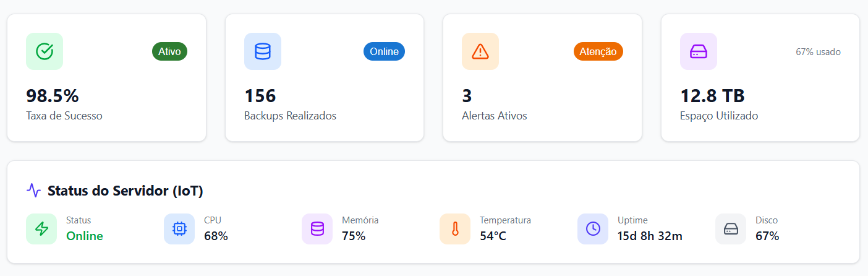Click the gray Disco drive icon
868x276 pixels.
(731, 229)
